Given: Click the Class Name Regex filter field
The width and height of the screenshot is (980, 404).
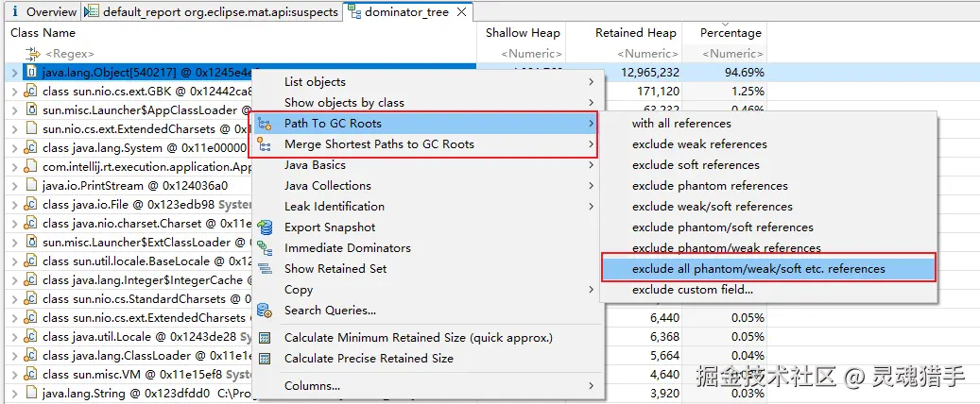Looking at the screenshot, I should pos(68,54).
